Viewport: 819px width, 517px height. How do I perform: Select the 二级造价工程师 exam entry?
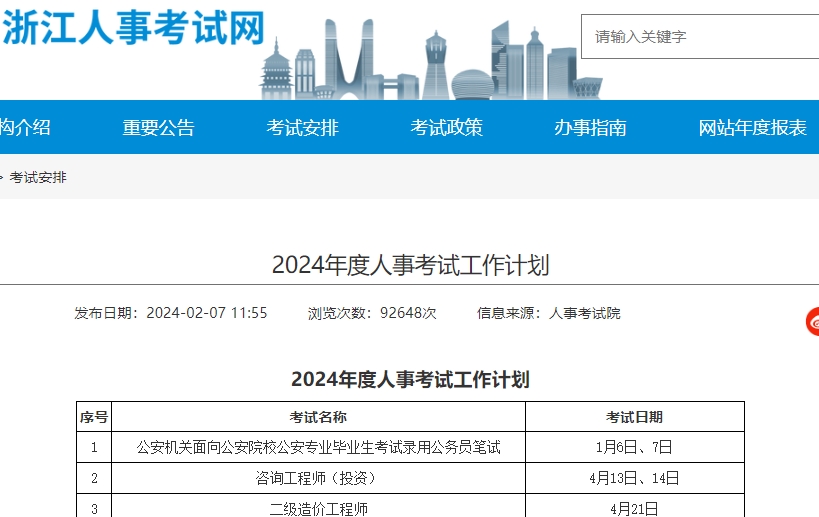[318, 508]
